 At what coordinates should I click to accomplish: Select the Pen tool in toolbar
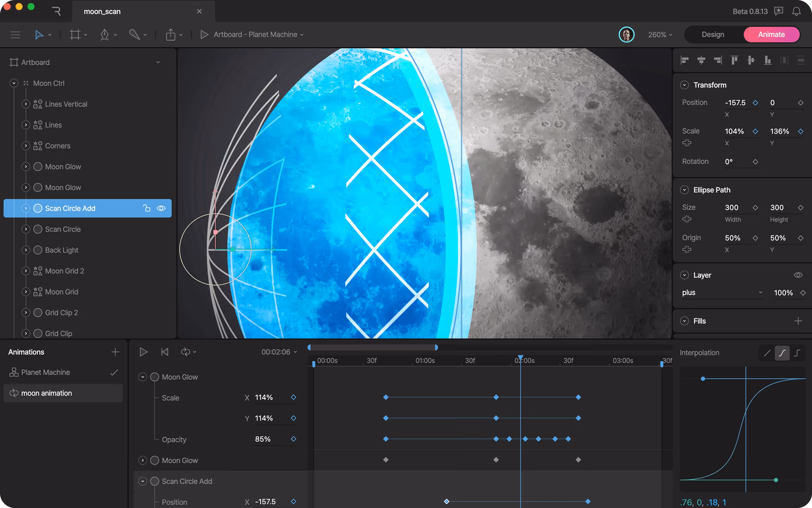pyautogui.click(x=105, y=35)
